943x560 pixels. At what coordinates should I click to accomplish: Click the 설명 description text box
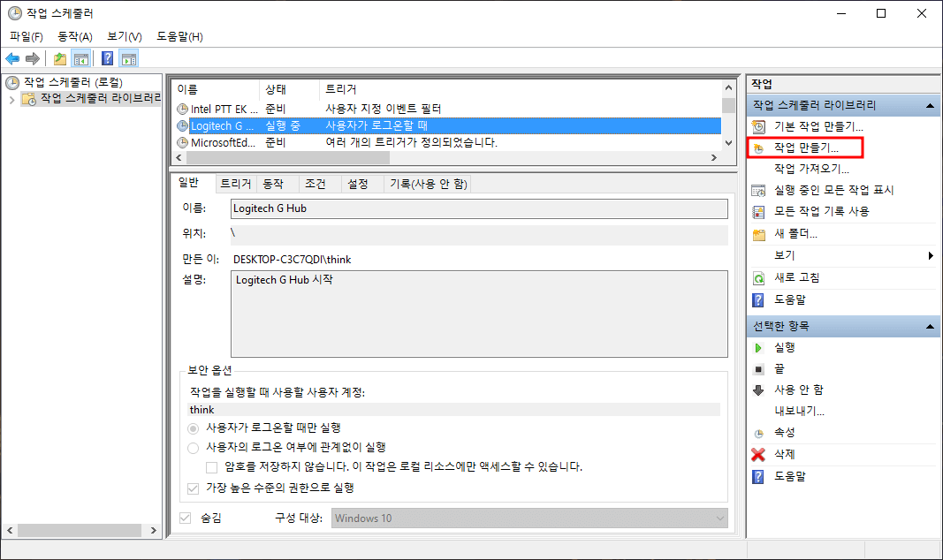click(479, 314)
